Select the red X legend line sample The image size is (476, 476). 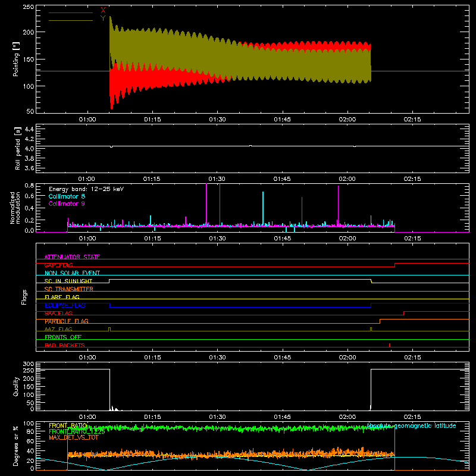tap(71, 12)
